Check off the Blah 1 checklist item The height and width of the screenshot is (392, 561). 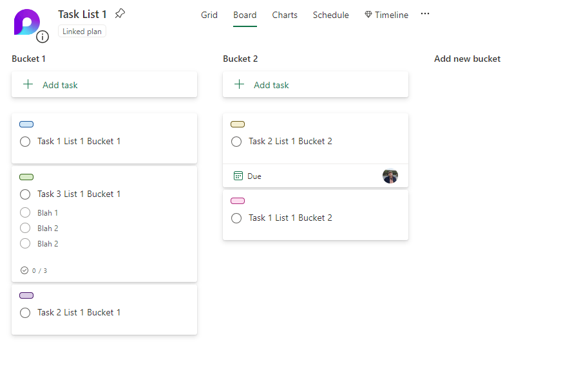coord(25,212)
